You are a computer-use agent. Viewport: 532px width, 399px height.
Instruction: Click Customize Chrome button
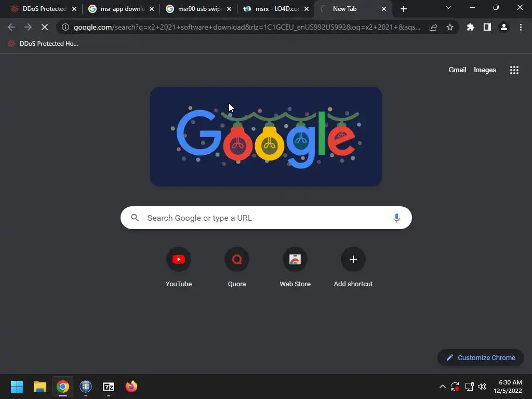[x=481, y=357]
